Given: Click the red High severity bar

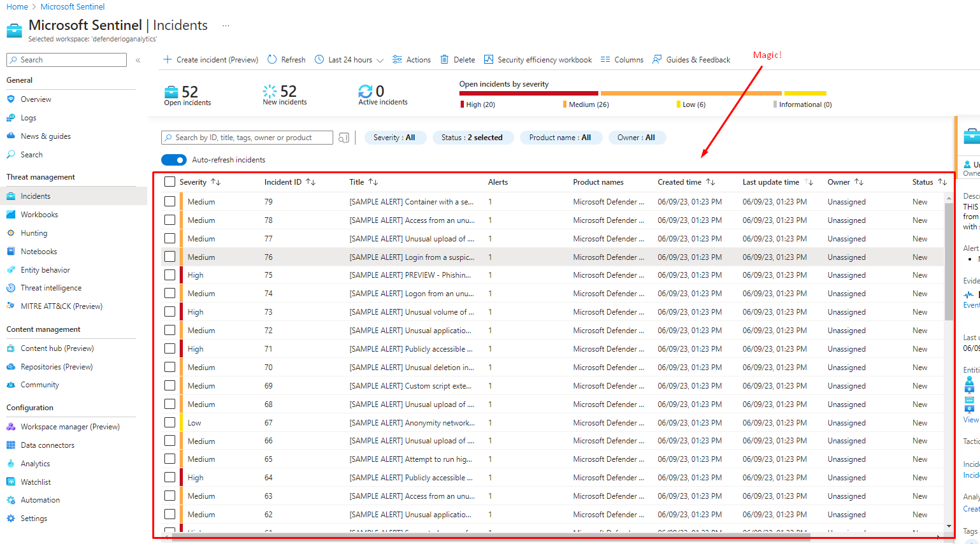Looking at the screenshot, I should pyautogui.click(x=528, y=93).
